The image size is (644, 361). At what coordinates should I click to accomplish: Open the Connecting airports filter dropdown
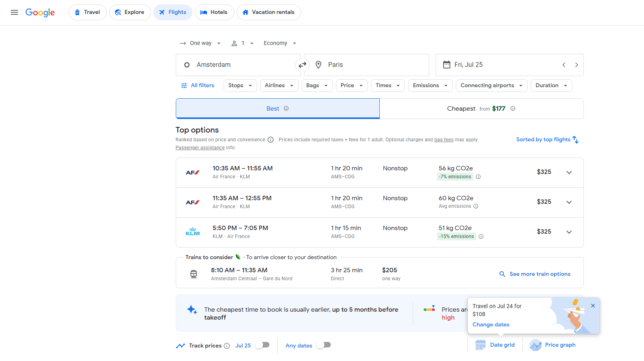(x=492, y=86)
